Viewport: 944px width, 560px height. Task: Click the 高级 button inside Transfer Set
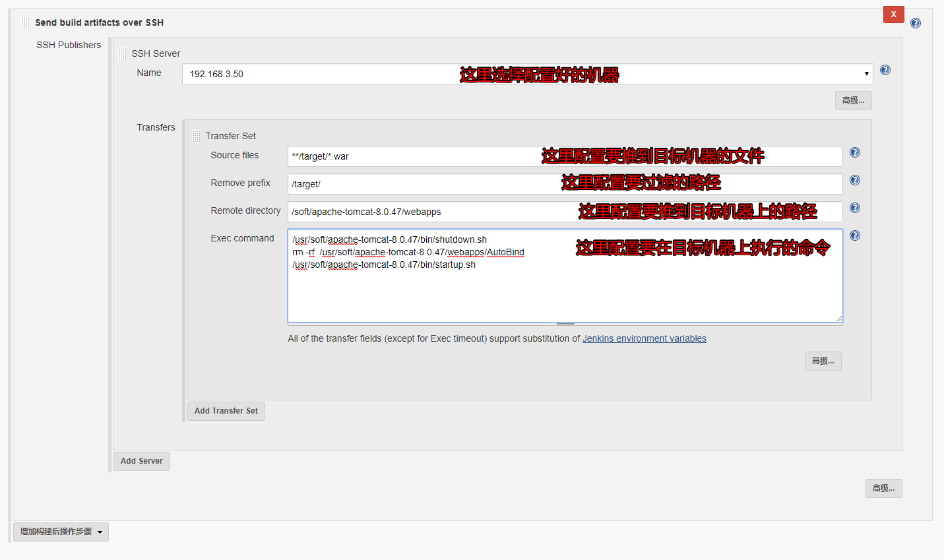point(823,361)
